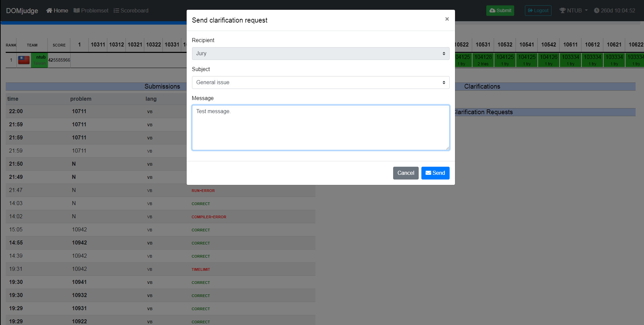644x325 pixels.
Task: Open the TIMELIMIT submission for problem 10942
Action: (x=200, y=269)
